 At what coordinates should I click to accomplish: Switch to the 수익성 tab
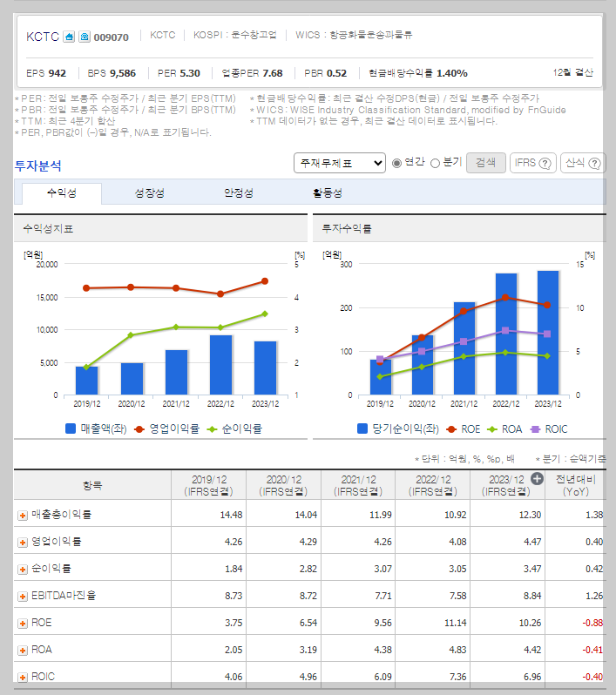click(x=62, y=192)
